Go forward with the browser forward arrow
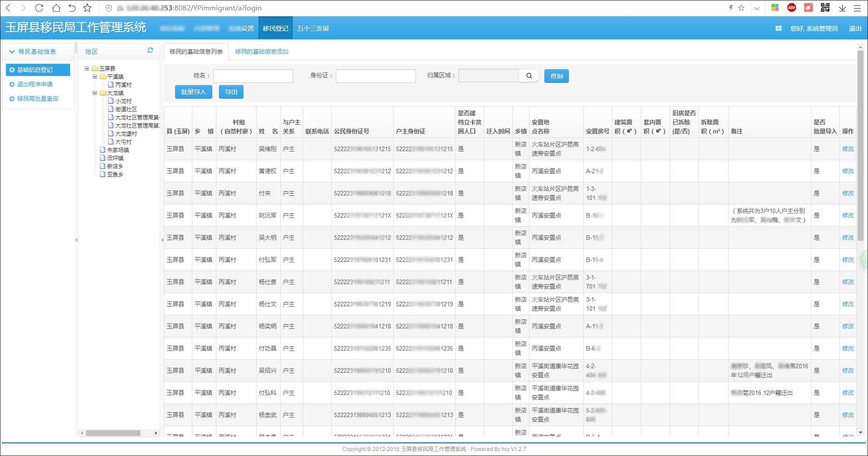The width and height of the screenshot is (868, 456). coord(23,8)
